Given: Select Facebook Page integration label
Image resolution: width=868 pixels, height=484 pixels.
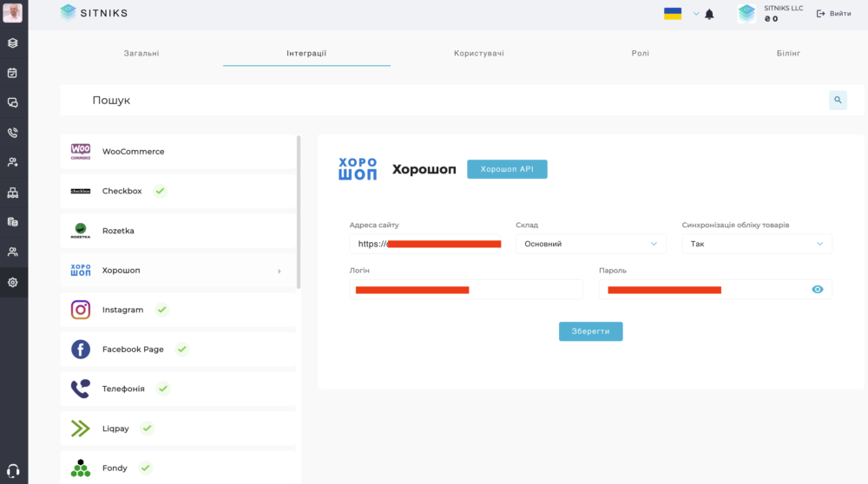Looking at the screenshot, I should (133, 349).
